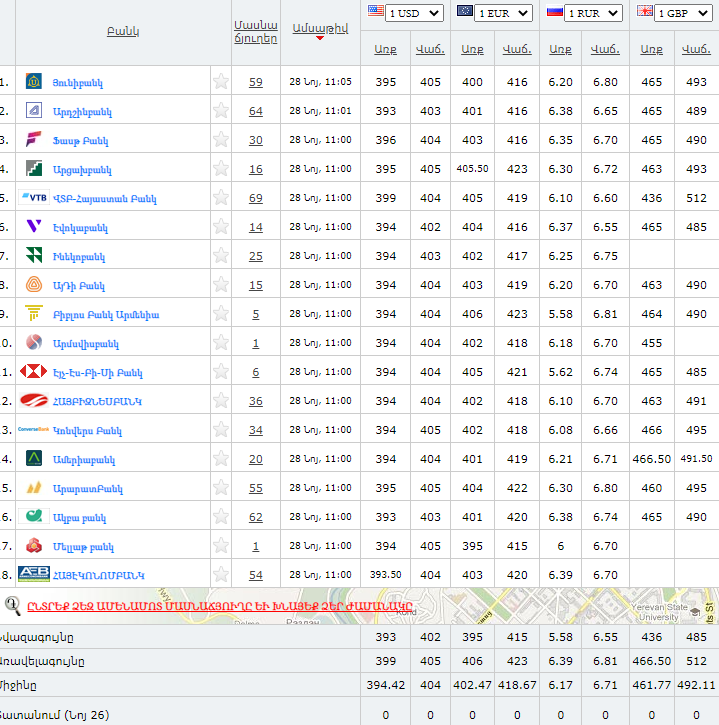Click the average value 394.42

pos(385,685)
